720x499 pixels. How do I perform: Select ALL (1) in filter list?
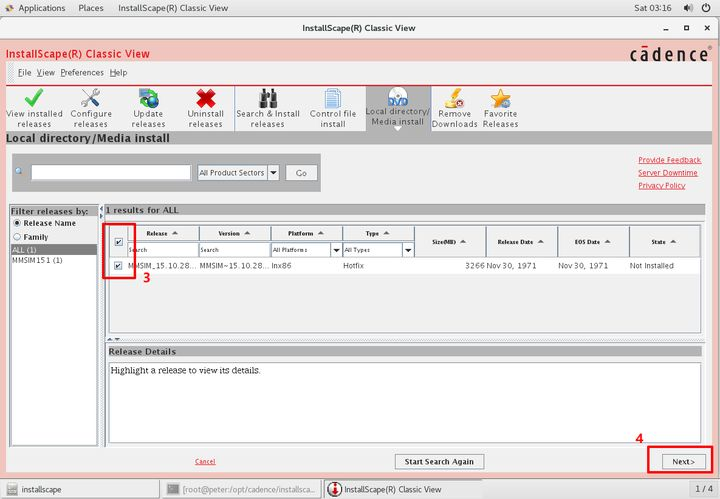pos(54,250)
